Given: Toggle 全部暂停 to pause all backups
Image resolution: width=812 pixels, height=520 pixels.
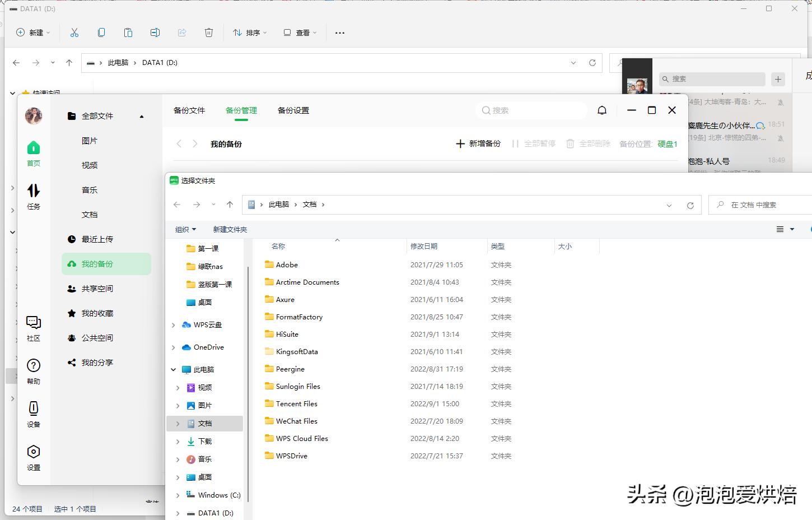Looking at the screenshot, I should tap(534, 143).
